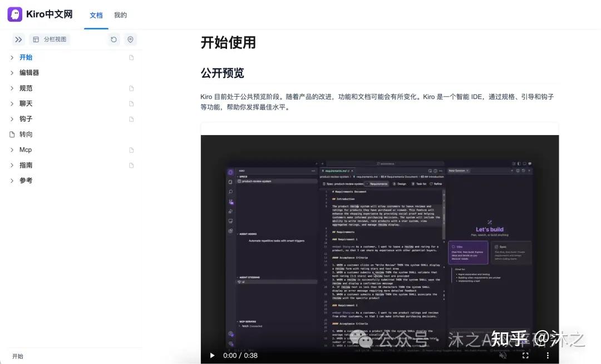Open the video more-options menu
The width and height of the screenshot is (601, 364).
pyautogui.click(x=548, y=355)
